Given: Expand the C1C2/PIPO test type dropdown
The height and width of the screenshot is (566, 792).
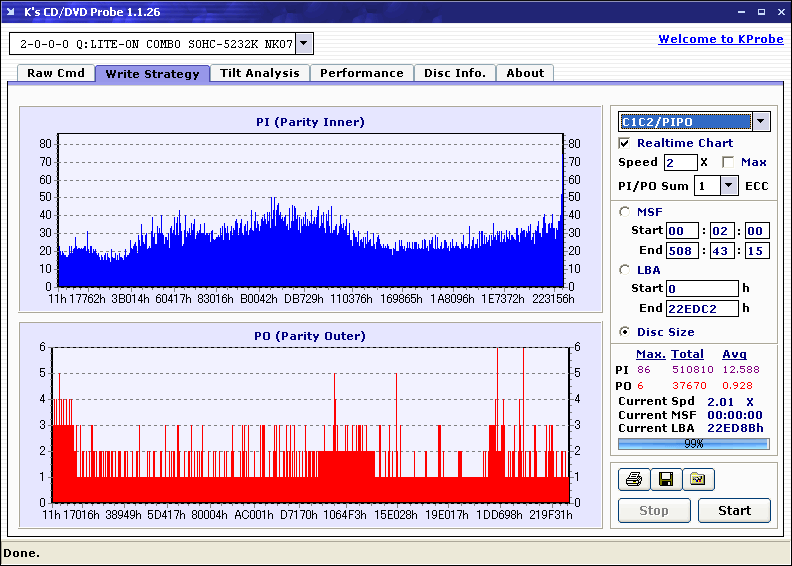Looking at the screenshot, I should [x=760, y=121].
